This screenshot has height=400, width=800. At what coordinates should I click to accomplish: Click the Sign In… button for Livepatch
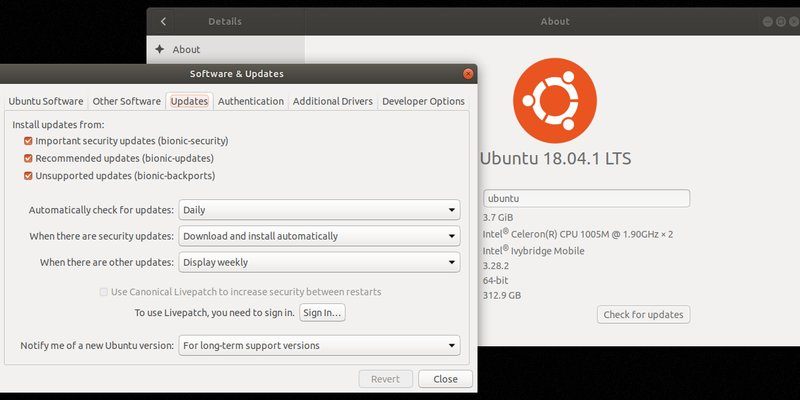[x=322, y=313]
